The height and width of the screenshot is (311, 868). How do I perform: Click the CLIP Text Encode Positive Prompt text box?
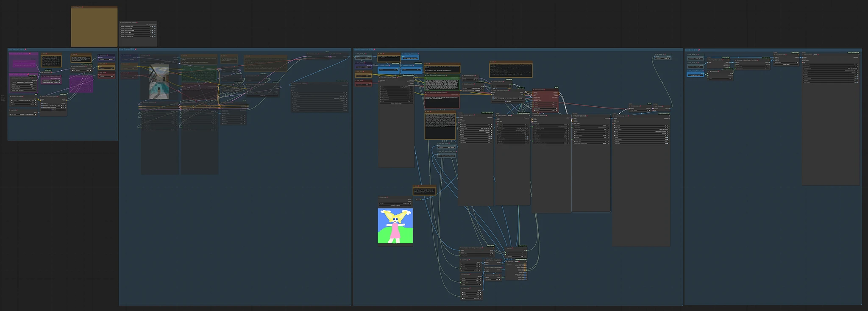[442, 84]
